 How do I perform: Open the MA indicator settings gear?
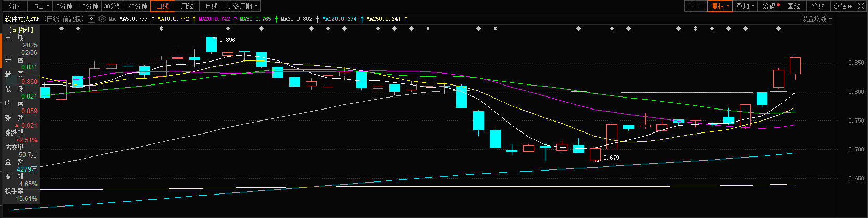102,19
